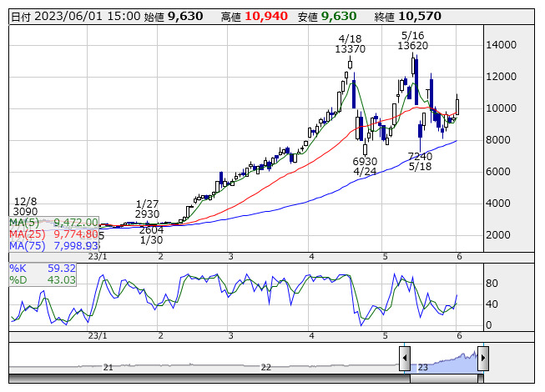Click the 1/30 low label 2604
Viewport: 545px width, 392px height.
[x=151, y=229]
